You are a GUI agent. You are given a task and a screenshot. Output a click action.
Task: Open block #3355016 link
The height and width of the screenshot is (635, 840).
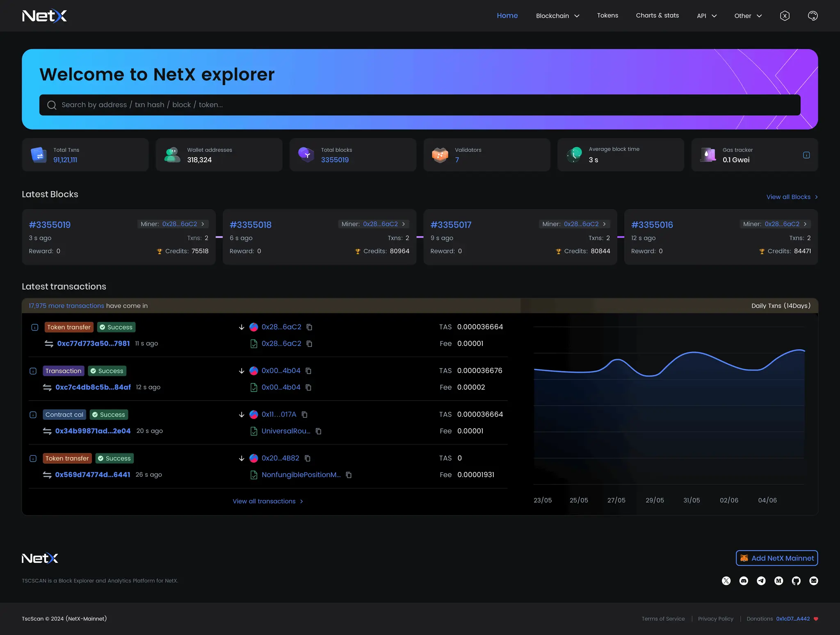pos(652,225)
